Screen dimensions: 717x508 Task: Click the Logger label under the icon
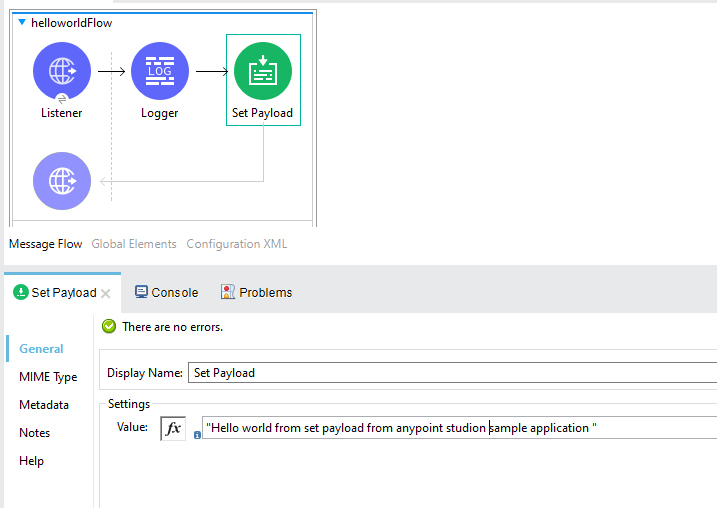coord(159,113)
